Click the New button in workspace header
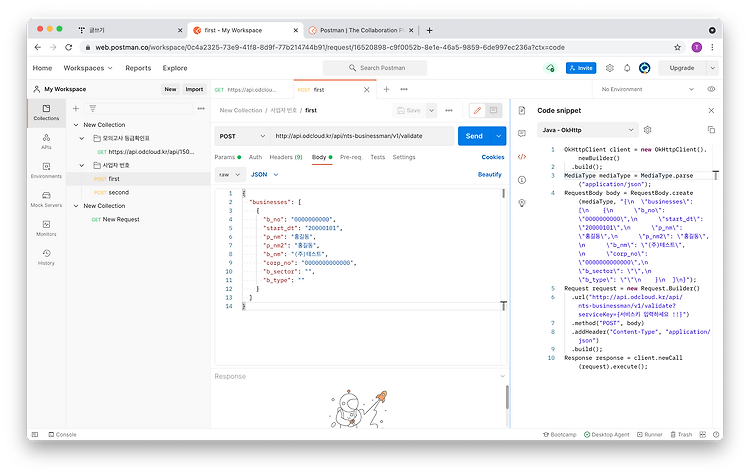 click(x=170, y=89)
